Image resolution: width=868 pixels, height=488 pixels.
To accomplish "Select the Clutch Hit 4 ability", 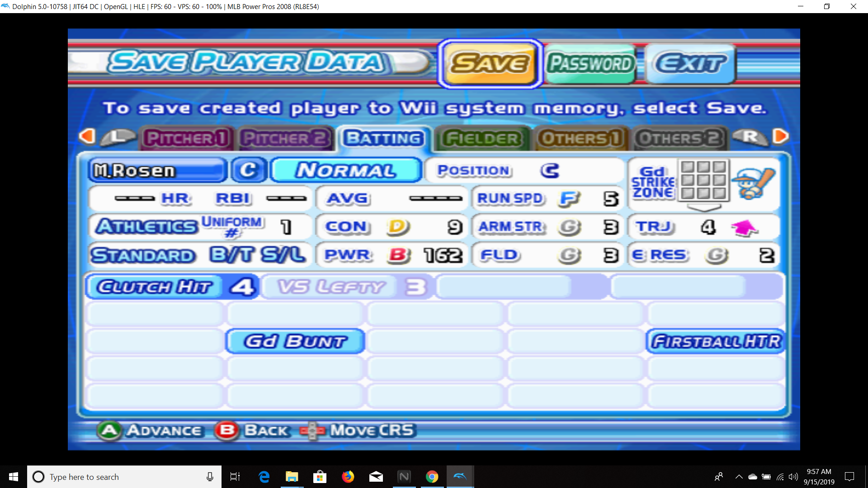I will pos(172,287).
